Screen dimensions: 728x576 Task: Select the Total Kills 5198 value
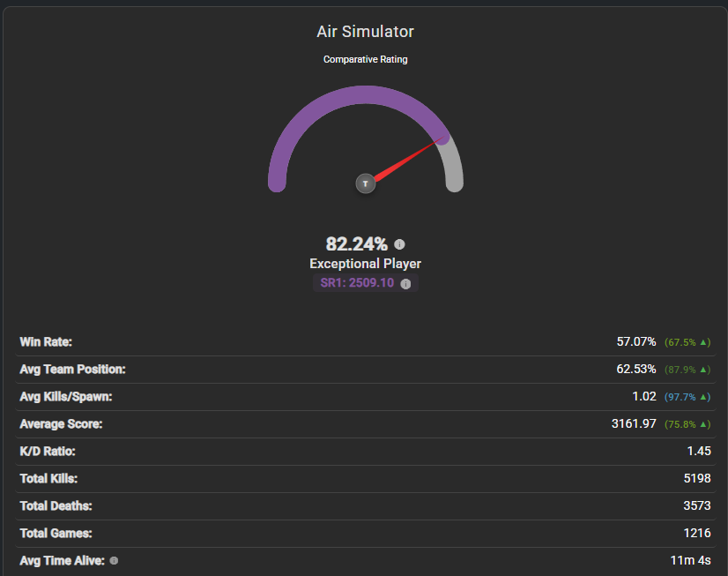pos(697,478)
